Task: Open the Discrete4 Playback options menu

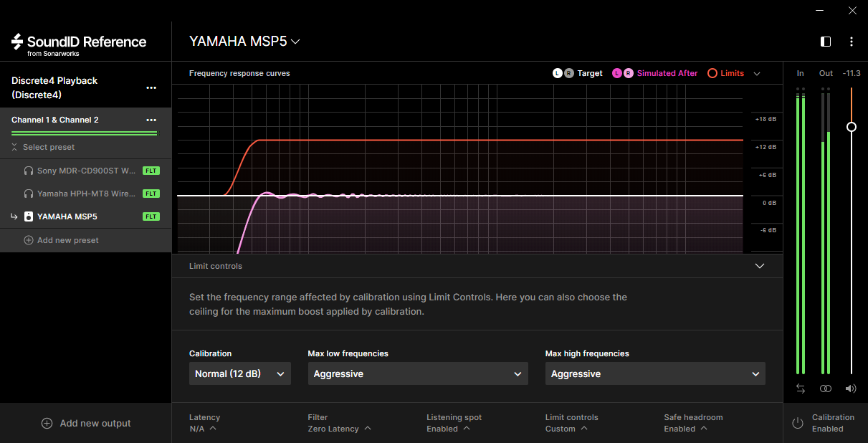Action: coord(151,88)
